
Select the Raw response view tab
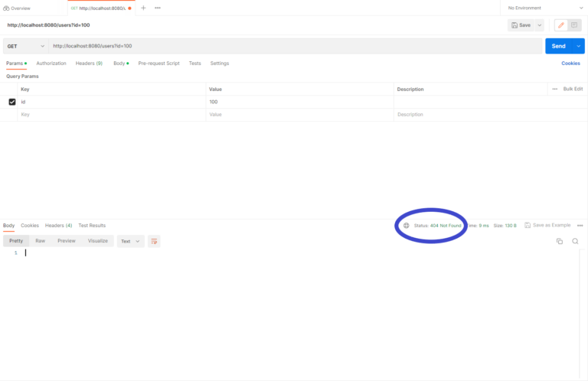(40, 241)
